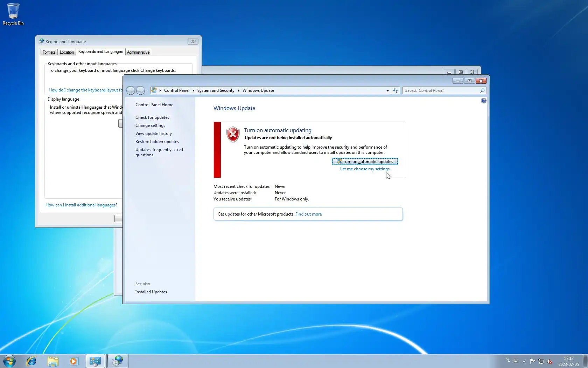
Task: Click Let me choose my settings link
Action: pos(365,169)
